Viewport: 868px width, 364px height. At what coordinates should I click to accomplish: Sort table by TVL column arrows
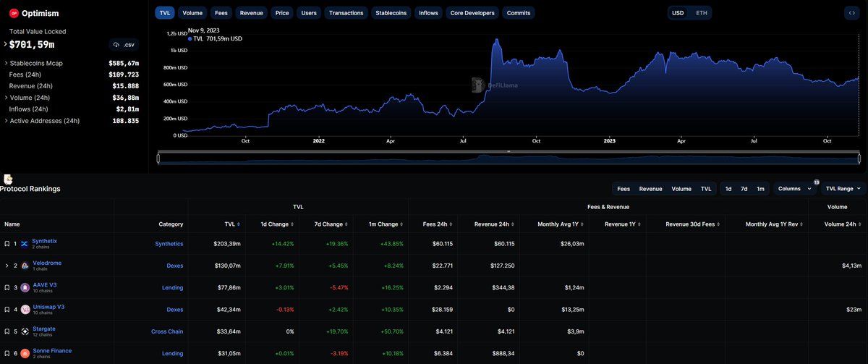[238, 224]
